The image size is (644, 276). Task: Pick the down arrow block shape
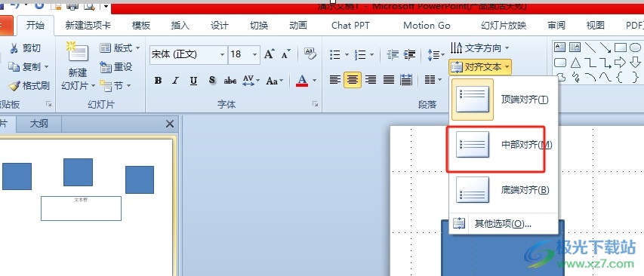pyautogui.click(x=636, y=63)
